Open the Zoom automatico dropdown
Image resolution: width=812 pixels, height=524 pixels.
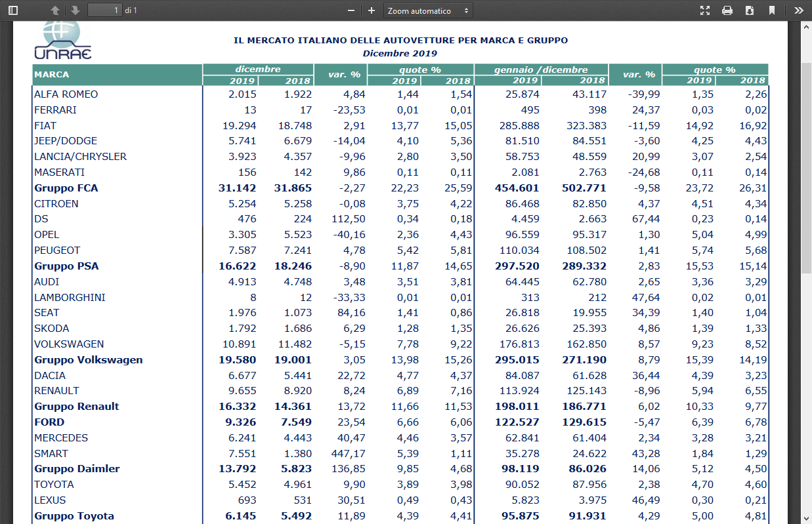coord(428,10)
